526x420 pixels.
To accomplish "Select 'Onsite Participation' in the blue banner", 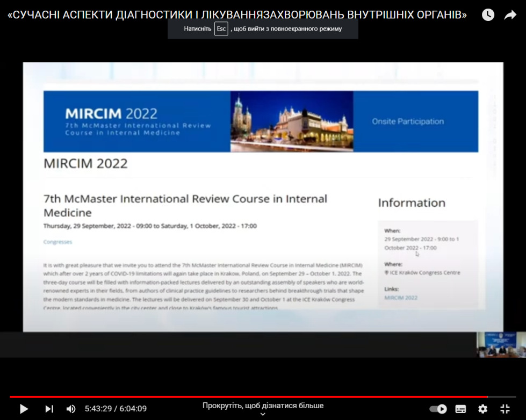I will pos(408,121).
